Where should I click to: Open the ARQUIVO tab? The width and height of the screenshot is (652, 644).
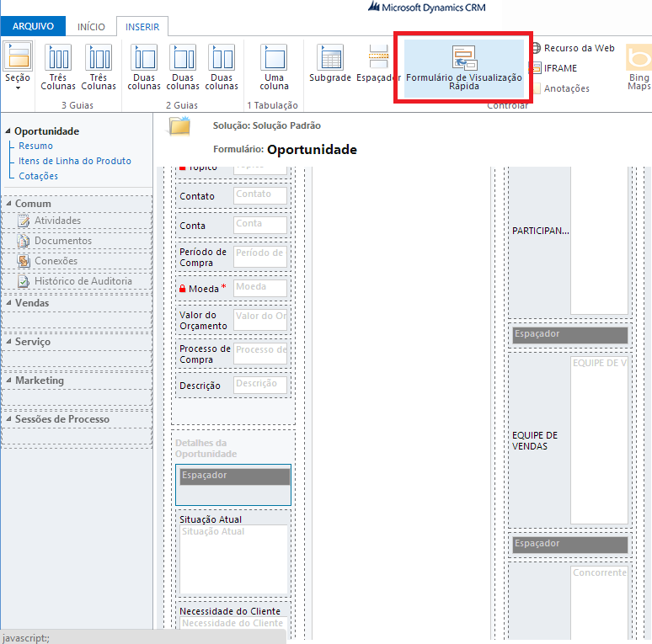pyautogui.click(x=33, y=27)
